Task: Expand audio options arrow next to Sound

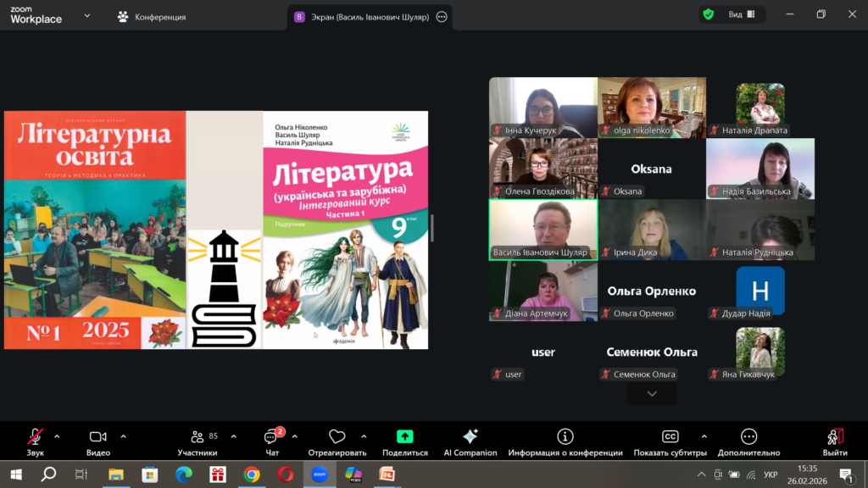Action: click(57, 437)
